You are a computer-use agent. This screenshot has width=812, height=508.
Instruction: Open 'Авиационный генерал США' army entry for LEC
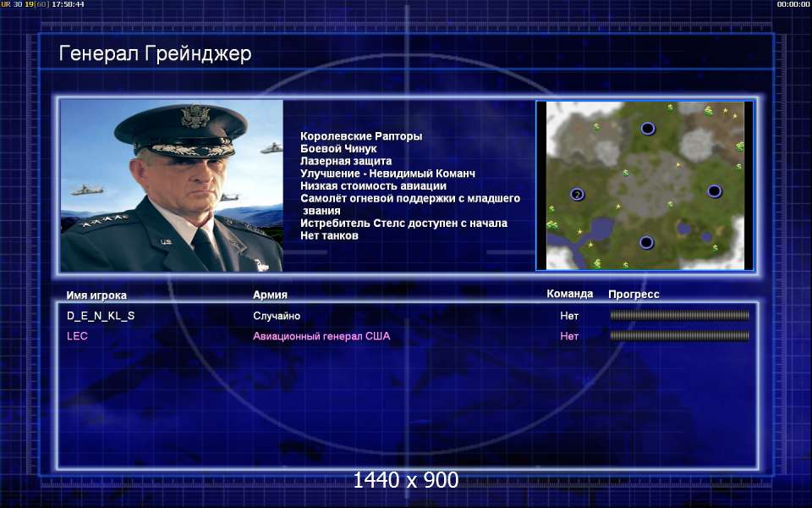pyautogui.click(x=321, y=336)
